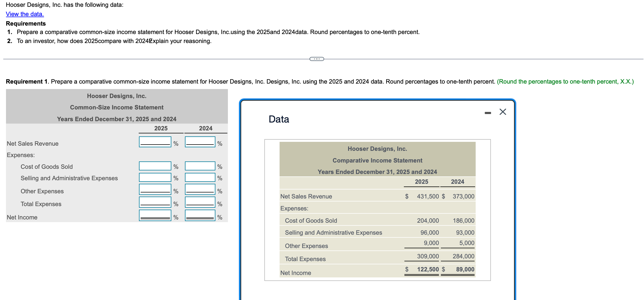
Task: Click the 2024 Selling and Administrative Expenses field
Action: 200,177
